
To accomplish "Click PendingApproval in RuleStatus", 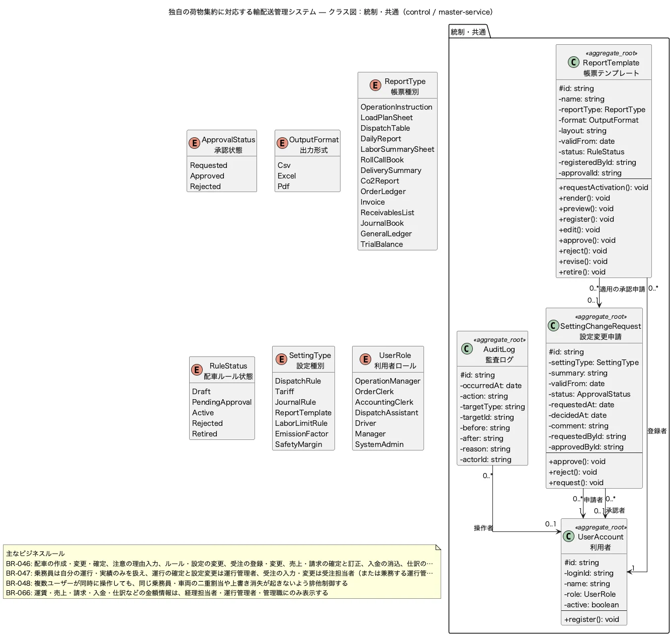I will [x=222, y=402].
